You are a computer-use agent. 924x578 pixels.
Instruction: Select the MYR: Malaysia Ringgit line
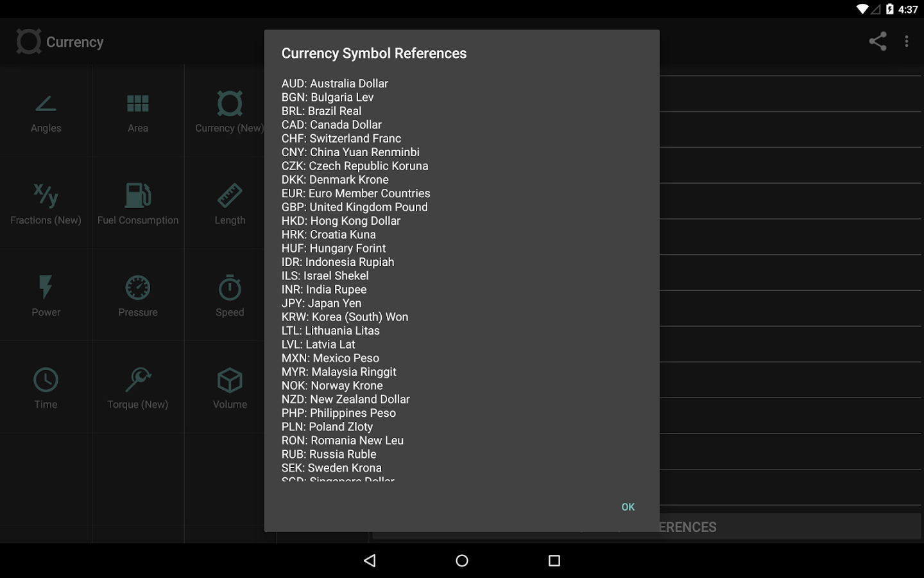pyautogui.click(x=339, y=372)
